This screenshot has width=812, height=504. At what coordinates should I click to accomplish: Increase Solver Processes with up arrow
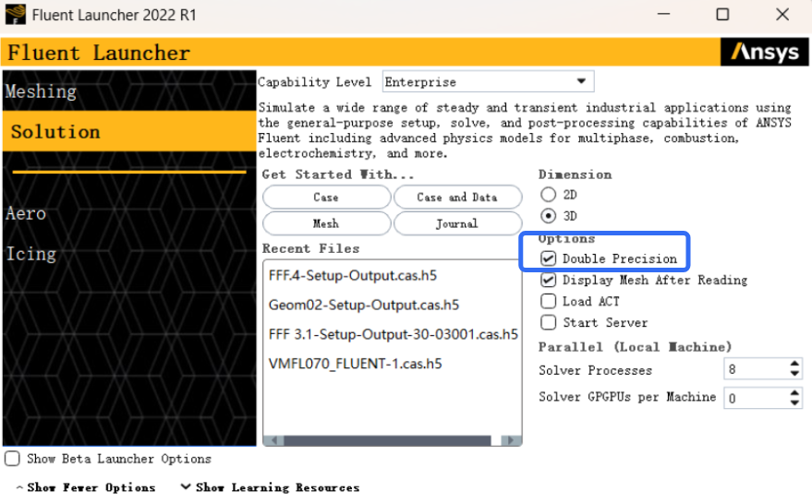click(x=795, y=364)
